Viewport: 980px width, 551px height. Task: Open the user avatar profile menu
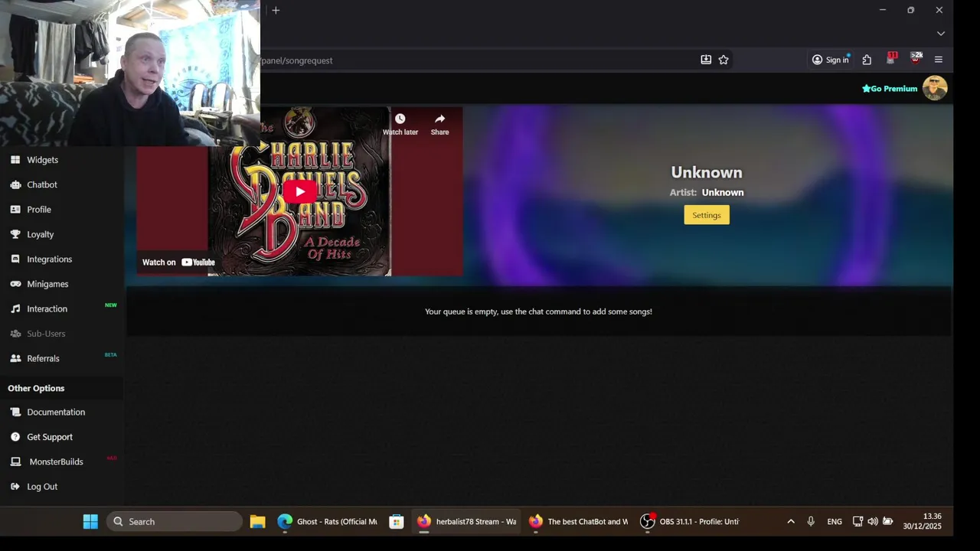(x=935, y=88)
